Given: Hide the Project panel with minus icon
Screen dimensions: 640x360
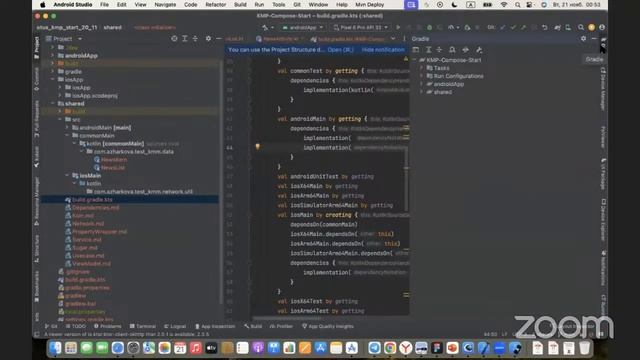Looking at the screenshot, I should click(x=219, y=38).
